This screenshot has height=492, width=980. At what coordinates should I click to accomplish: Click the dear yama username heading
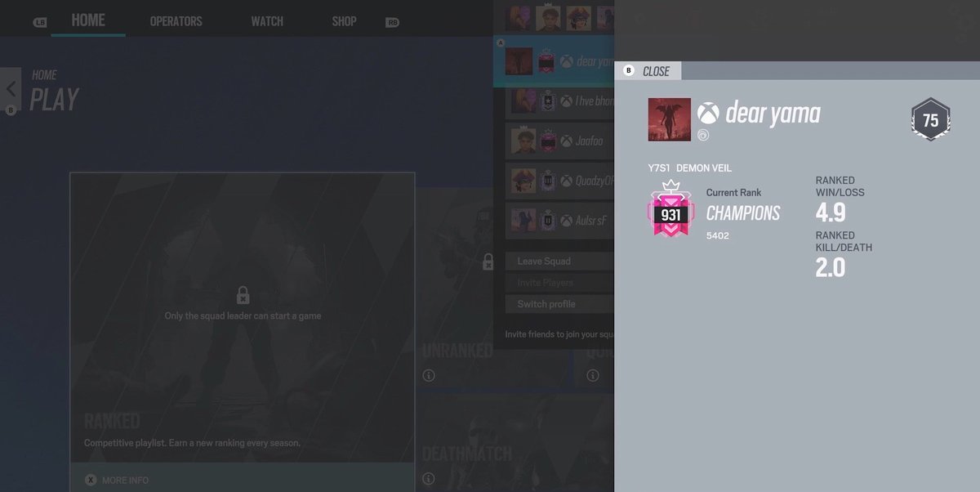[773, 113]
